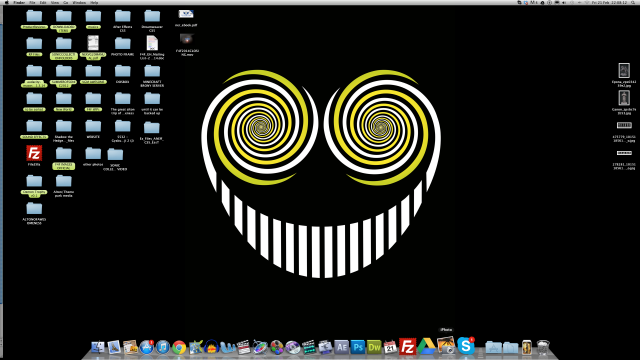Launch FileZilla from the Dock
The width and height of the screenshot is (640, 360).
(x=407, y=347)
